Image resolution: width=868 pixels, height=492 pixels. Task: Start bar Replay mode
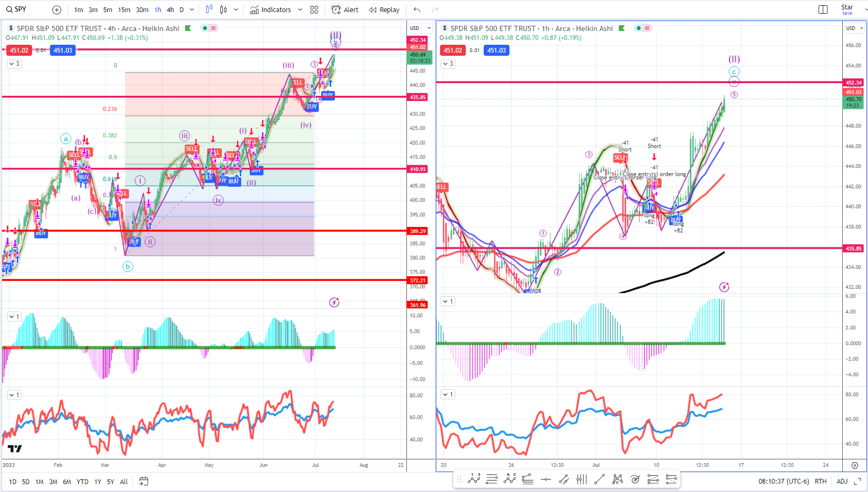click(384, 9)
